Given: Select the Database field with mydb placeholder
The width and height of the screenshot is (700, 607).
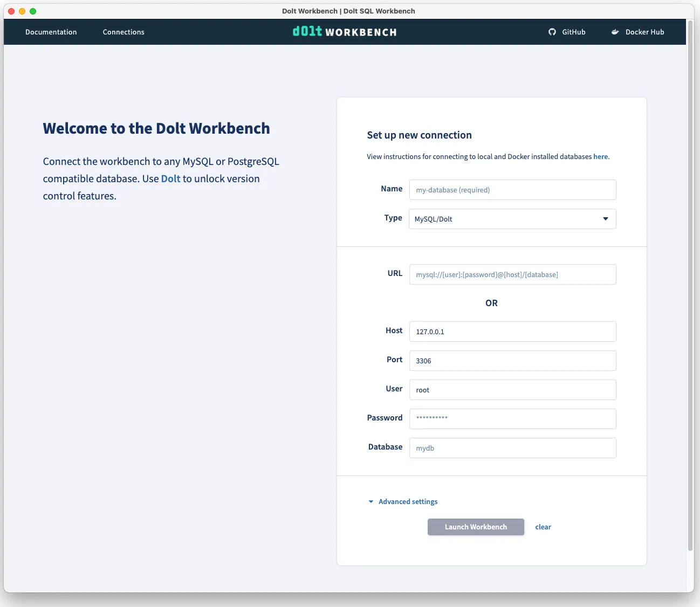Looking at the screenshot, I should (512, 448).
